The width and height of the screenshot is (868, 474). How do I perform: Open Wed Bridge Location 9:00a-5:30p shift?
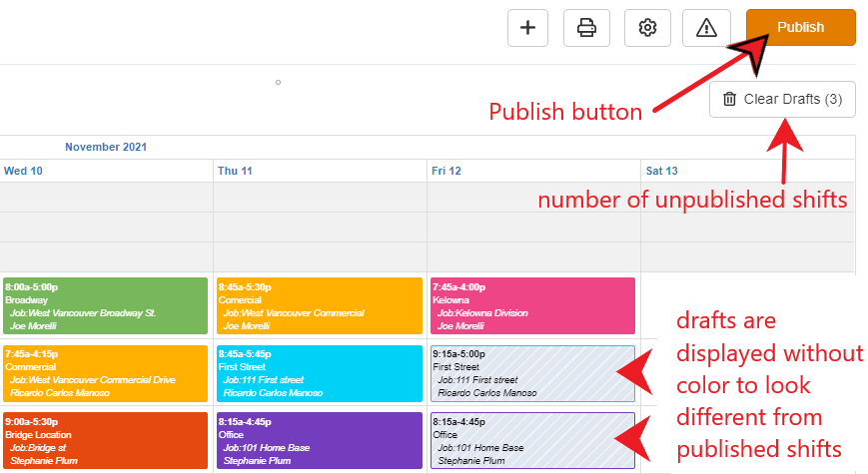click(x=105, y=440)
